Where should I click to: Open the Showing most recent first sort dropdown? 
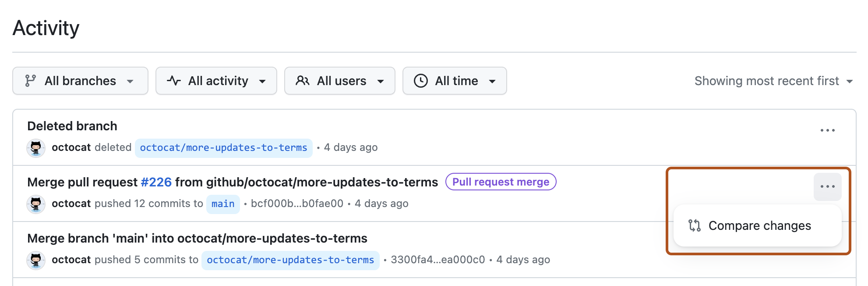pos(773,81)
